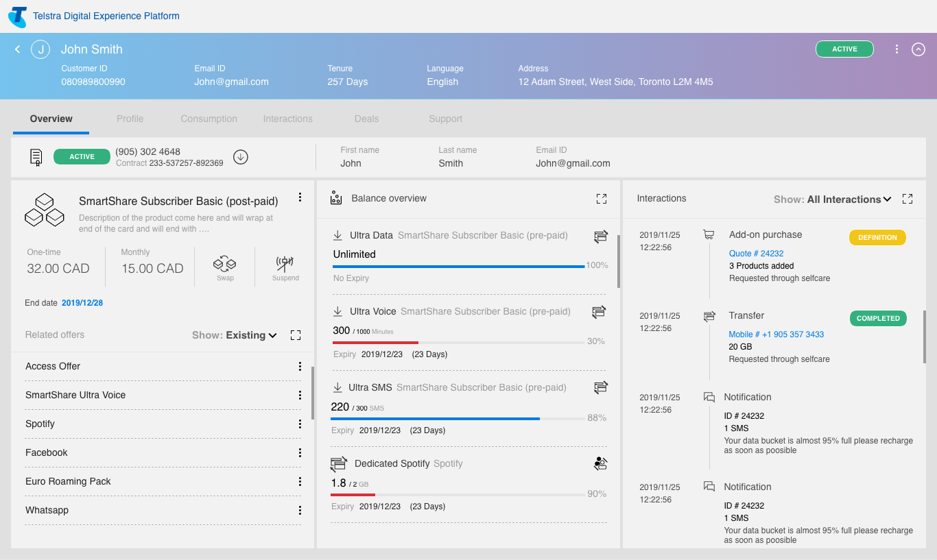Click the Mobile # +1 905 357 3433 link
The height and width of the screenshot is (560, 937).
coord(776,334)
